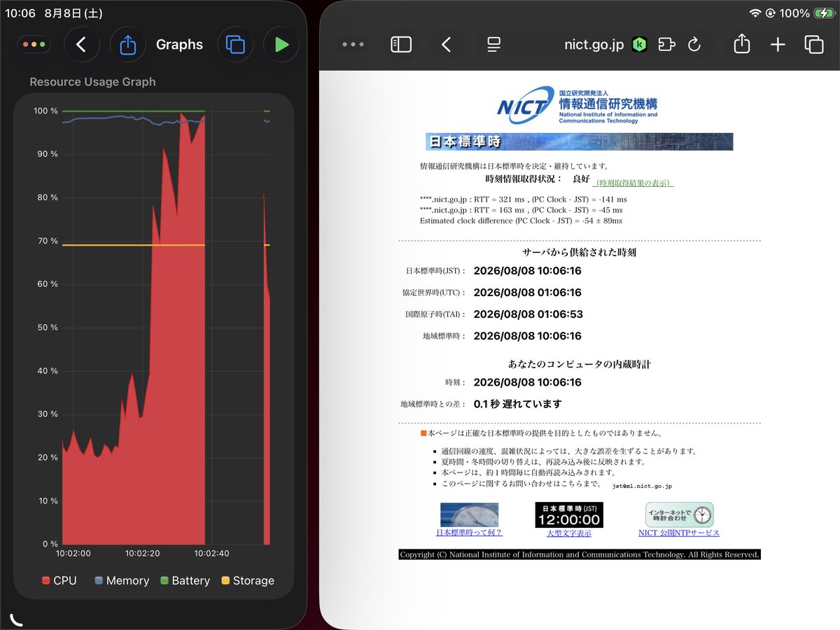Tap the overlapping squares icon in Graphs app
This screenshot has width=840, height=630.
point(235,45)
